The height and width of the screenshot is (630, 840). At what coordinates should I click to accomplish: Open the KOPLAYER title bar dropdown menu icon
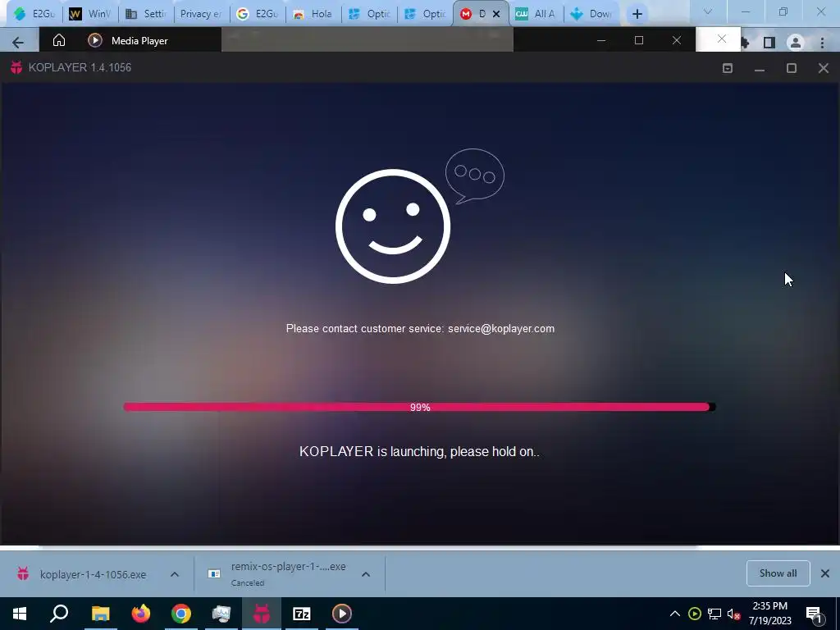click(x=728, y=68)
